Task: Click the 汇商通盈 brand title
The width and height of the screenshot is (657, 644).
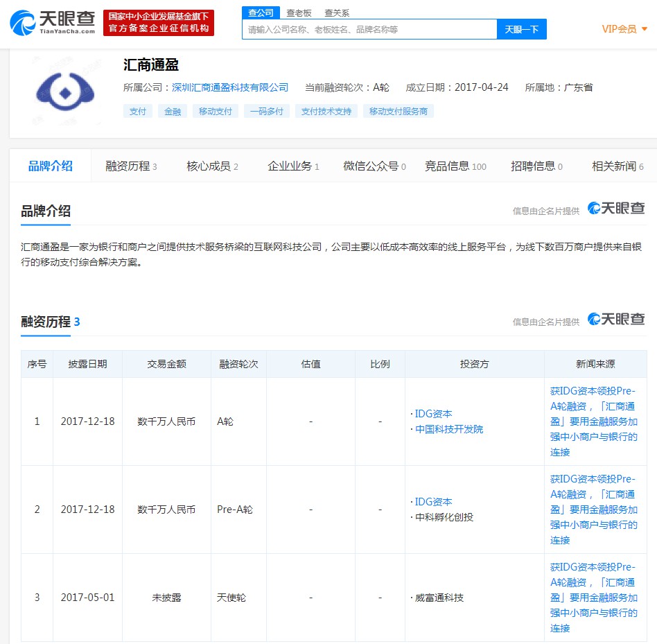Action: [151, 65]
